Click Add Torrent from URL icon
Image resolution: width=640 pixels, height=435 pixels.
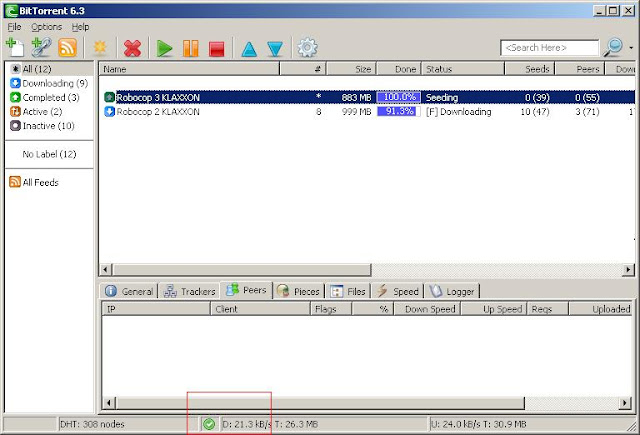41,48
